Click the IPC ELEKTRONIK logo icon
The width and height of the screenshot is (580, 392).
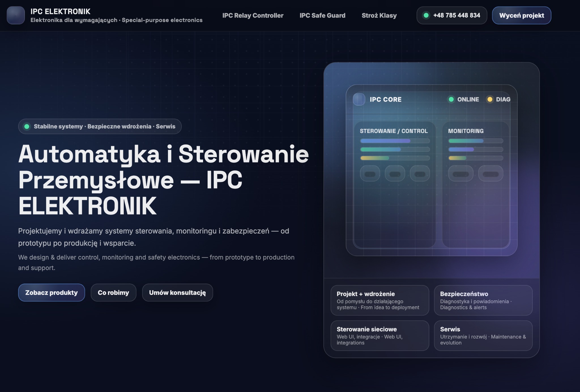(16, 15)
